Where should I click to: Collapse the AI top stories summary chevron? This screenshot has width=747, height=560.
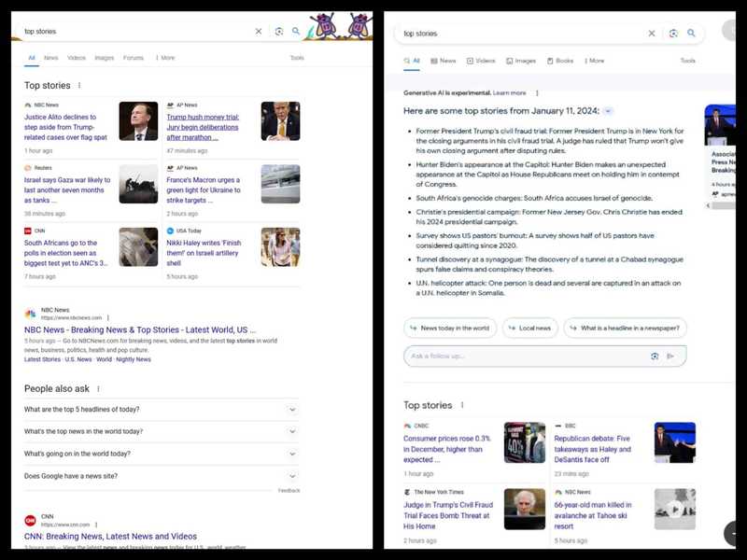point(608,111)
